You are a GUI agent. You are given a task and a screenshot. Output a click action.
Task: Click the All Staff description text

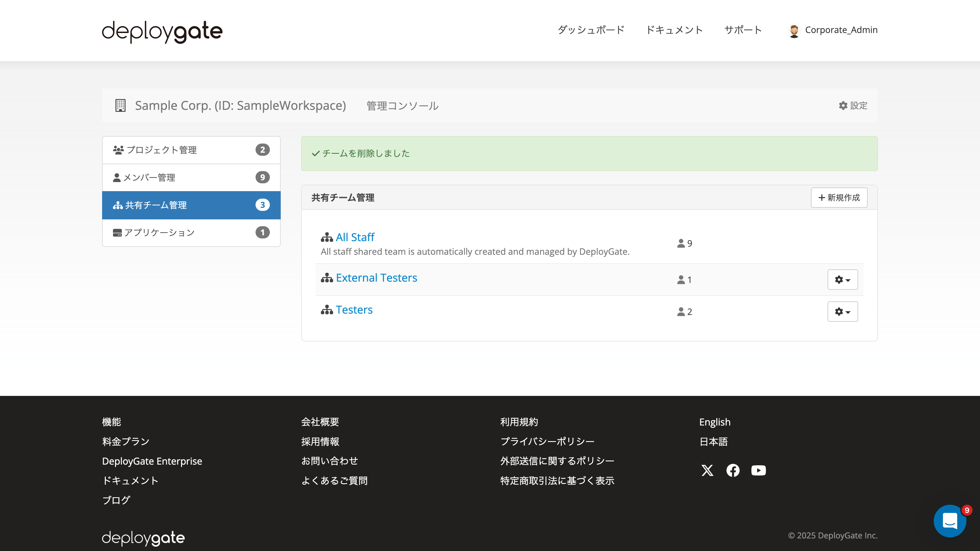tap(475, 252)
